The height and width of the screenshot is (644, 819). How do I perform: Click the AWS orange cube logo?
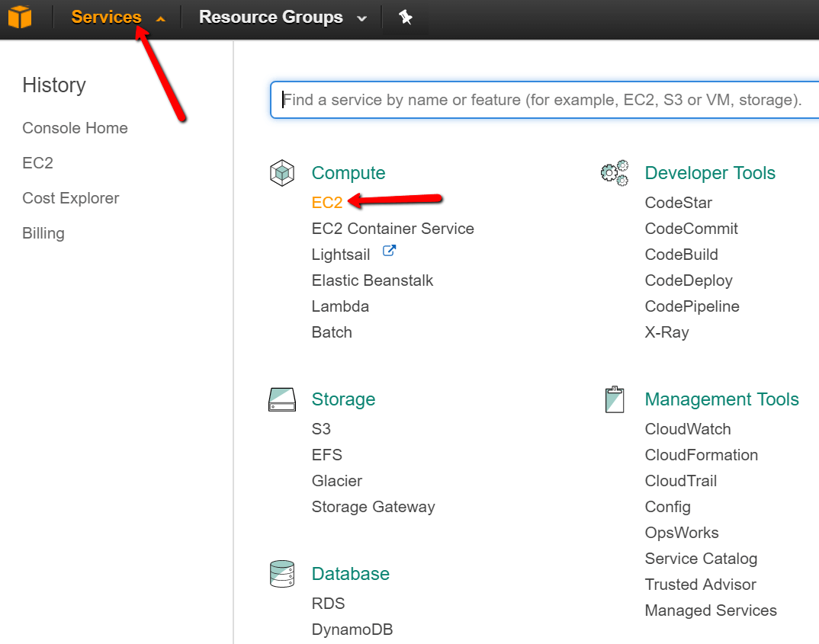(x=20, y=17)
